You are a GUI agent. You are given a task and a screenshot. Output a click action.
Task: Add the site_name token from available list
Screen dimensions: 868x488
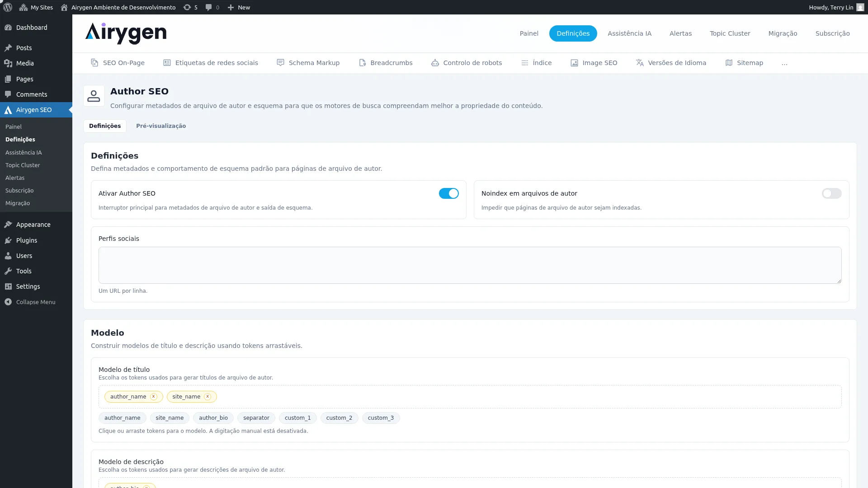(170, 418)
